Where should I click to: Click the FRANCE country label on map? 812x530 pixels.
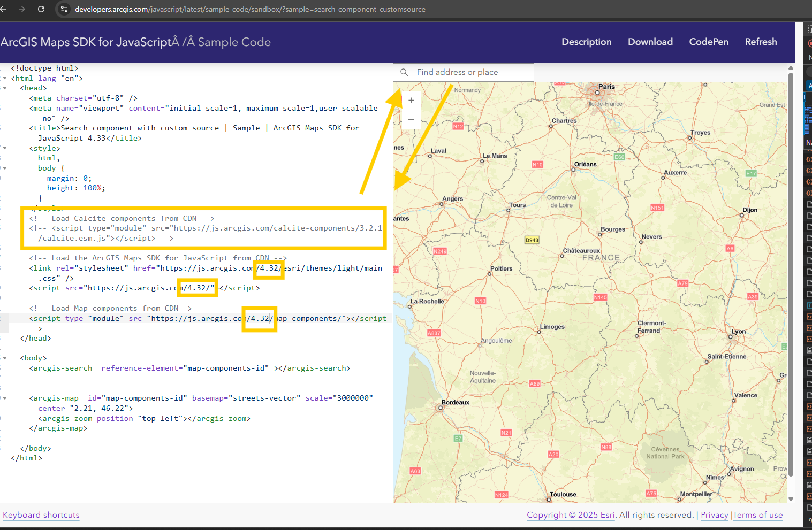[601, 258]
